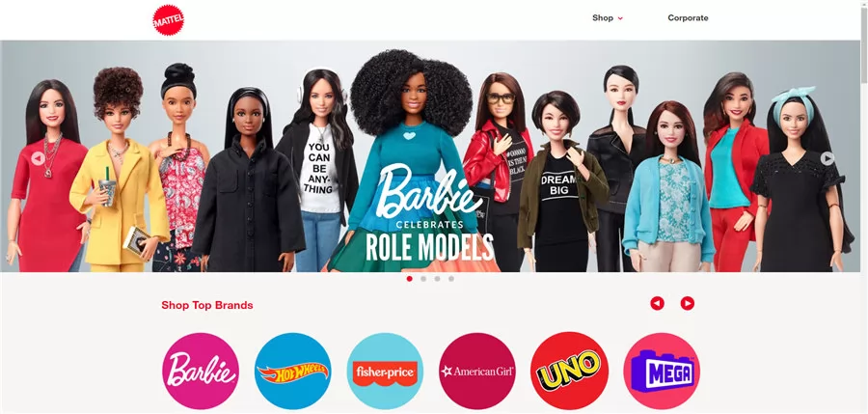The image size is (868, 414).
Task: Open the Corporate menu item
Action: pos(688,17)
